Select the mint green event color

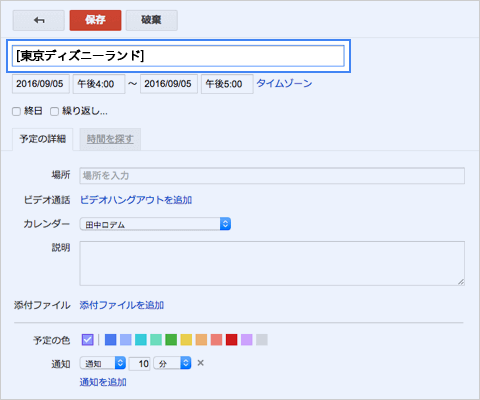point(156,340)
